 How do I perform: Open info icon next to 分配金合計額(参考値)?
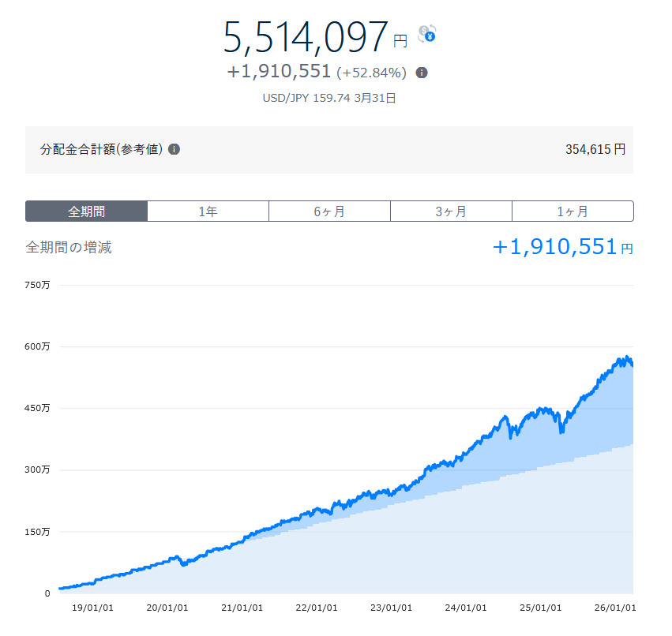pos(174,149)
